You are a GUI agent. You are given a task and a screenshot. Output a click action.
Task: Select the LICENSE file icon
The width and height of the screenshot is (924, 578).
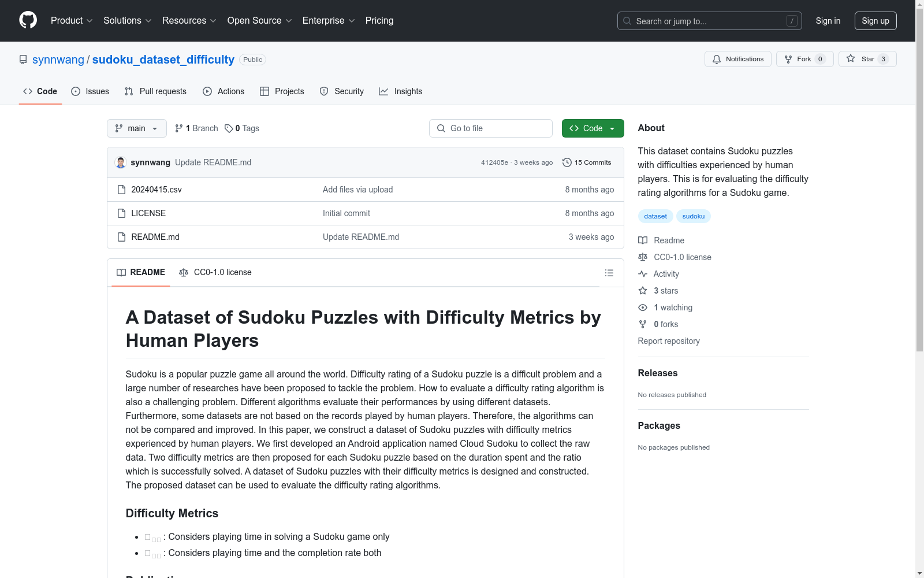121,213
